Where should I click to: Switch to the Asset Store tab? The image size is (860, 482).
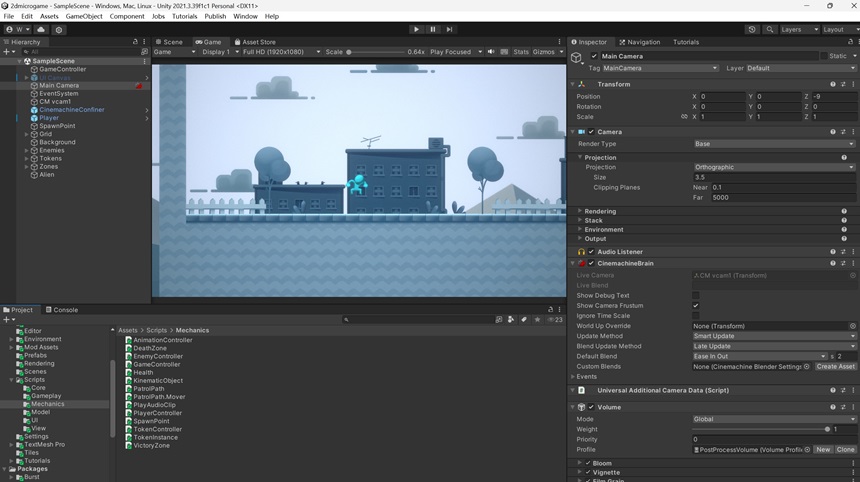point(255,42)
